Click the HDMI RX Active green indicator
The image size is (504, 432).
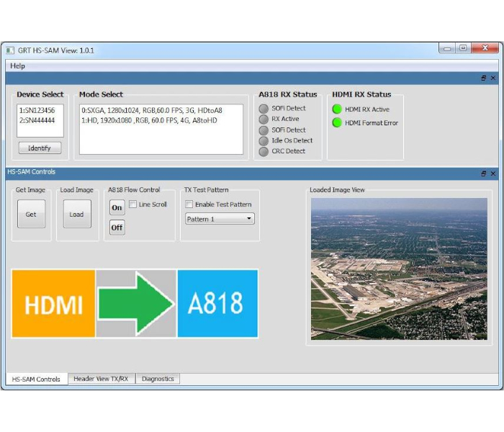336,109
